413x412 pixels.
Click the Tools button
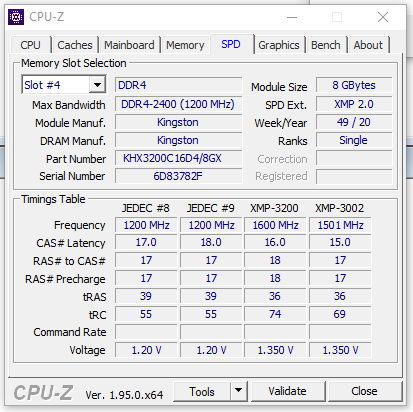pyautogui.click(x=202, y=391)
